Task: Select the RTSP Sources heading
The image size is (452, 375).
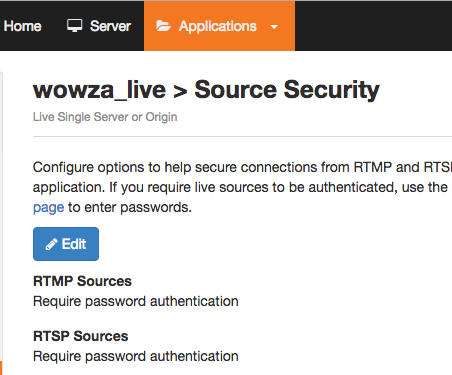Action: tap(81, 336)
